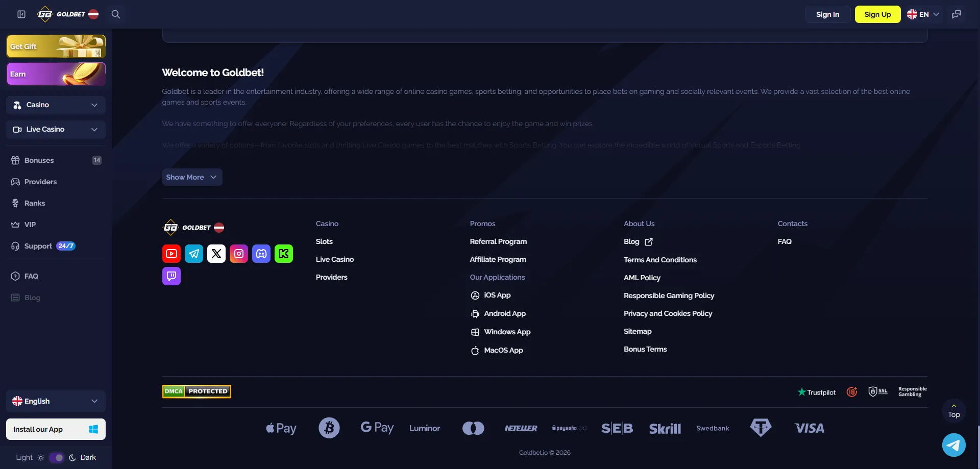Click the Sign In button
This screenshot has width=980, height=469.
pos(827,14)
